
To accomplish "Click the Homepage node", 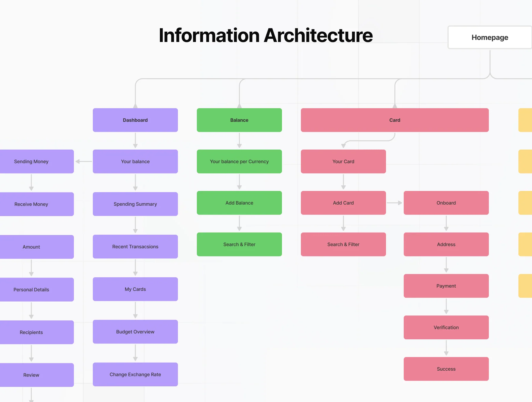I will click(490, 38).
